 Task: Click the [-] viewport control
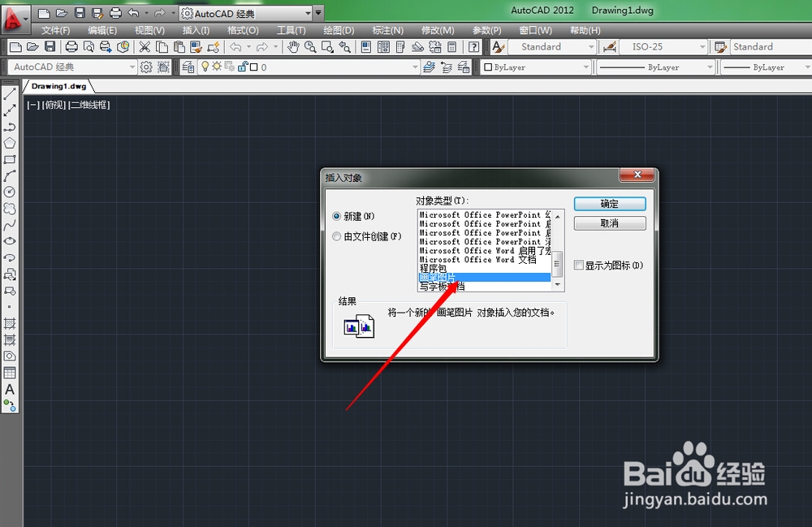pos(33,105)
